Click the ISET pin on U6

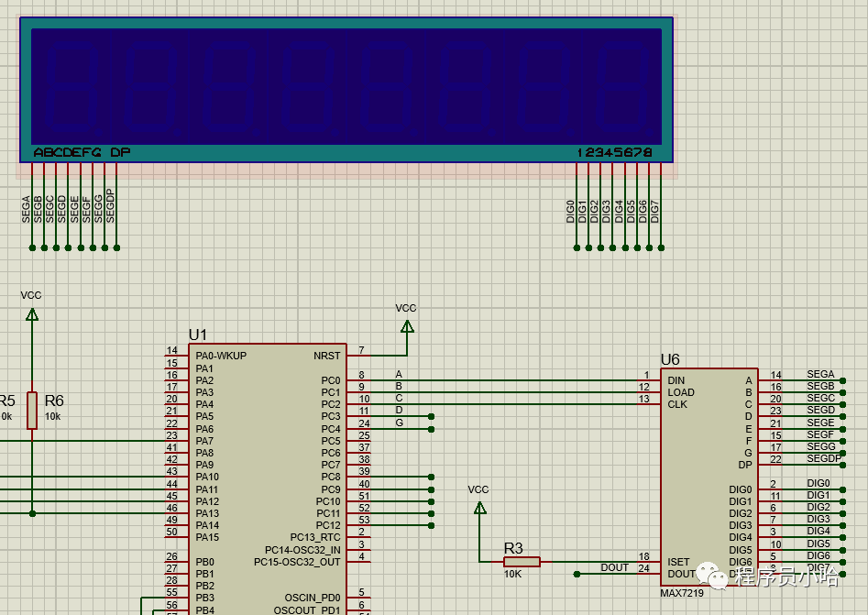678,562
